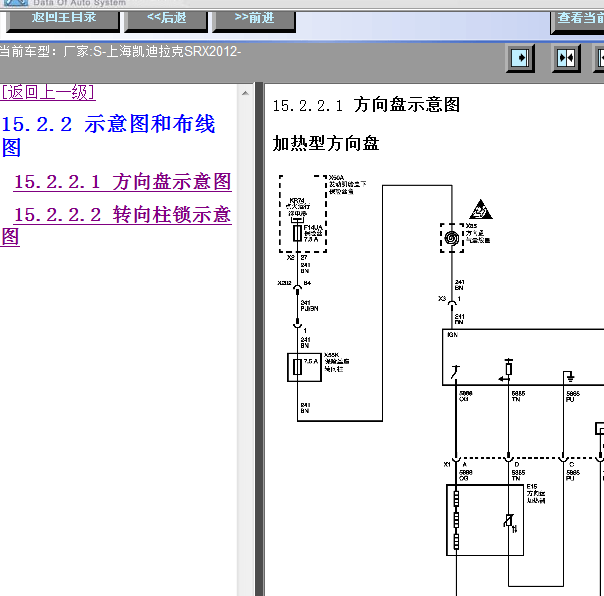Open the 15.2.2.1 方向盘示意图 link
The image size is (604, 596).
click(x=122, y=182)
